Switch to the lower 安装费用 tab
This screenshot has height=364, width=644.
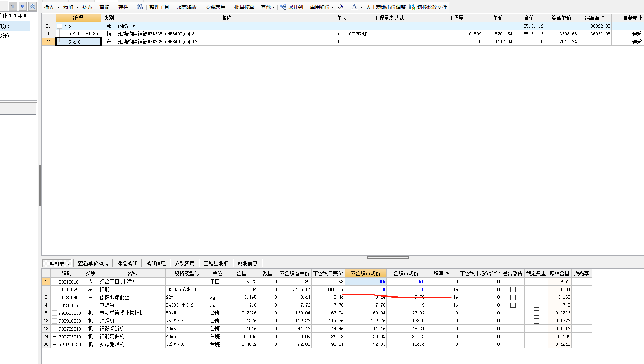[185, 263]
